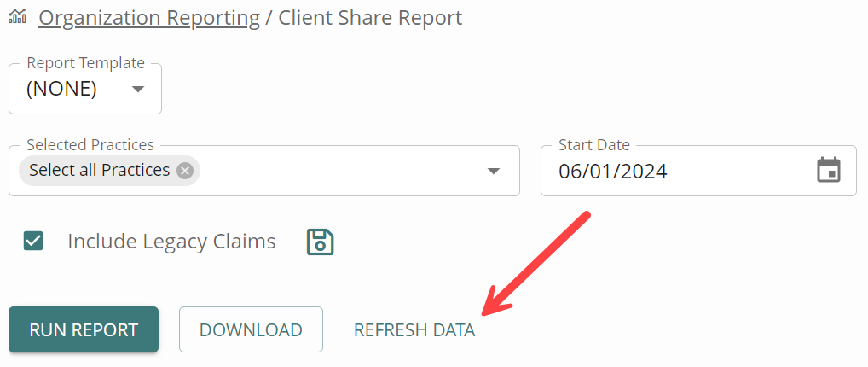Uncheck the Include Legacy Claims checkbox
This screenshot has height=367, width=868.
tap(33, 242)
